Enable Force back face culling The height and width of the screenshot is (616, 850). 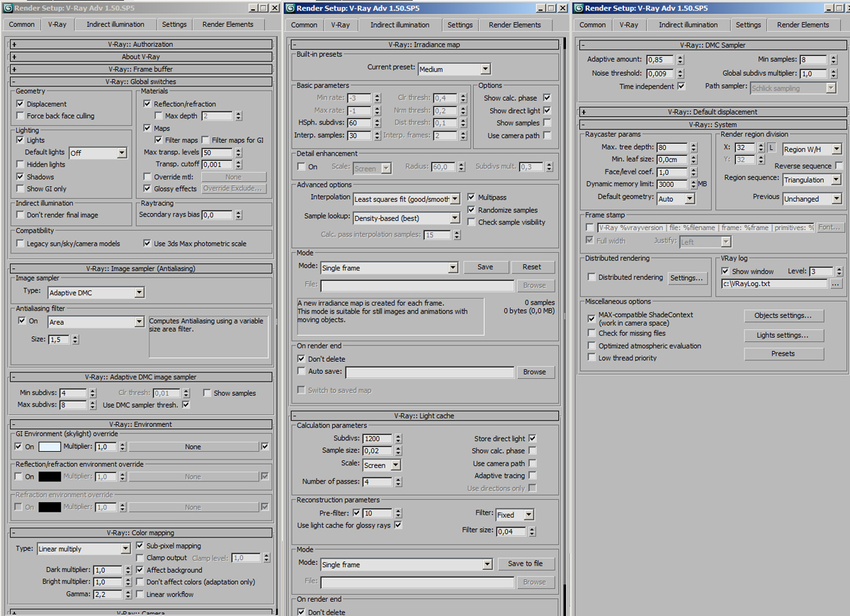[x=20, y=116]
